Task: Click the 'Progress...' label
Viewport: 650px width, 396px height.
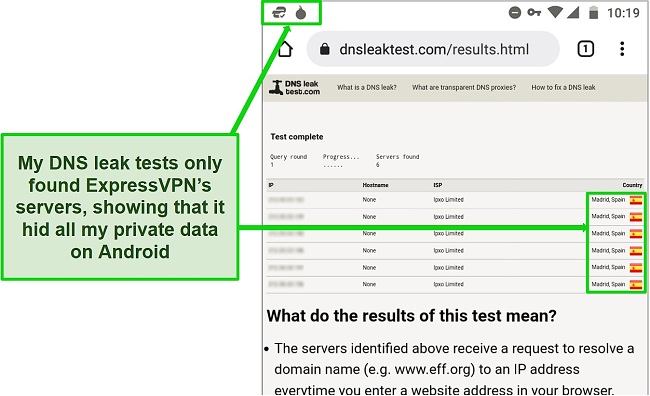Action: (341, 157)
